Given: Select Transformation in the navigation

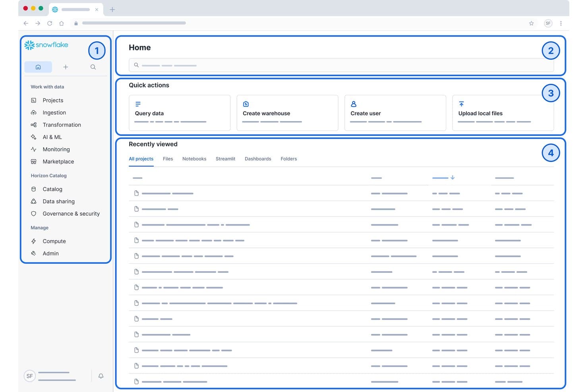Looking at the screenshot, I should click(x=62, y=125).
